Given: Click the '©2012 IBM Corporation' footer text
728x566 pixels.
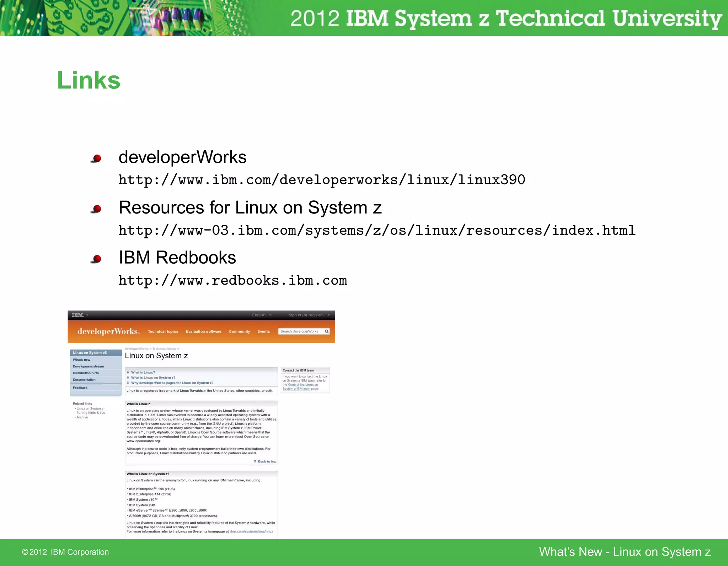Looking at the screenshot, I should click(x=65, y=552).
